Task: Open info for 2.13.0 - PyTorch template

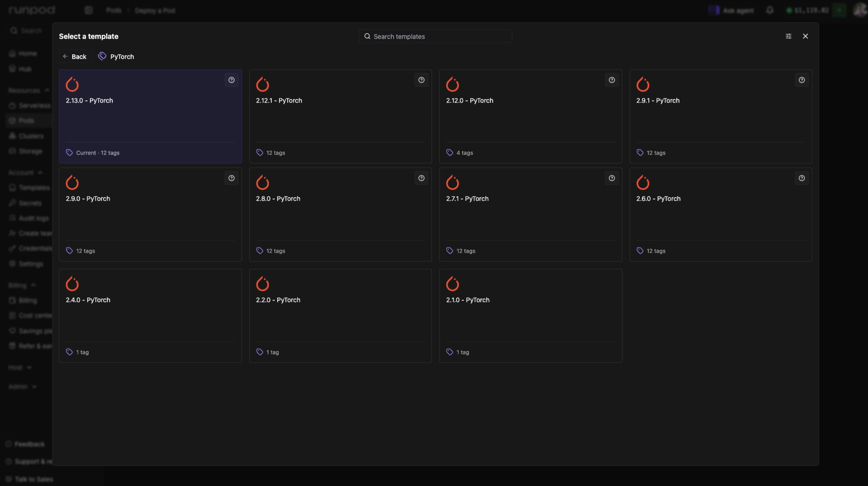Action: (231, 80)
